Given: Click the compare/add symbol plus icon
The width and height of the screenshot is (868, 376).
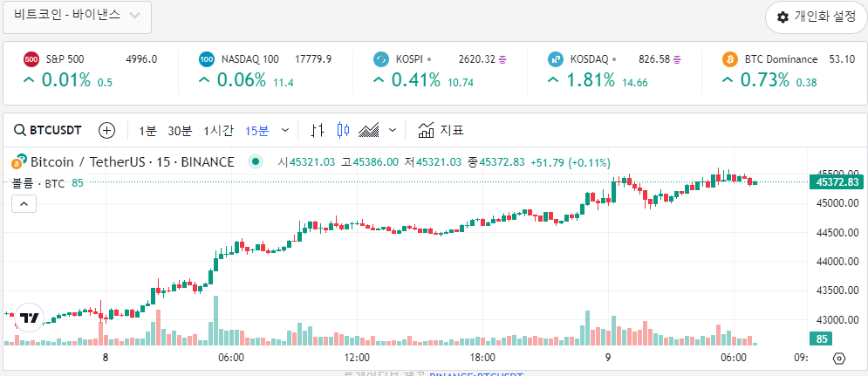Looking at the screenshot, I should click(x=106, y=131).
